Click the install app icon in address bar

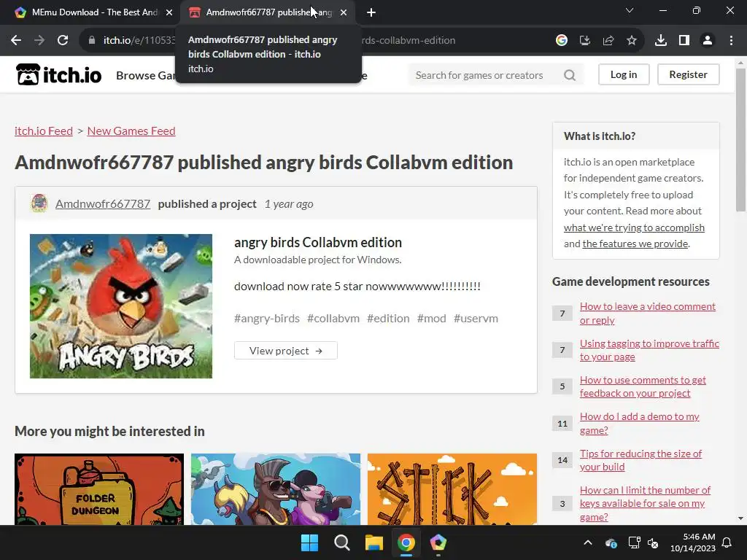(585, 41)
